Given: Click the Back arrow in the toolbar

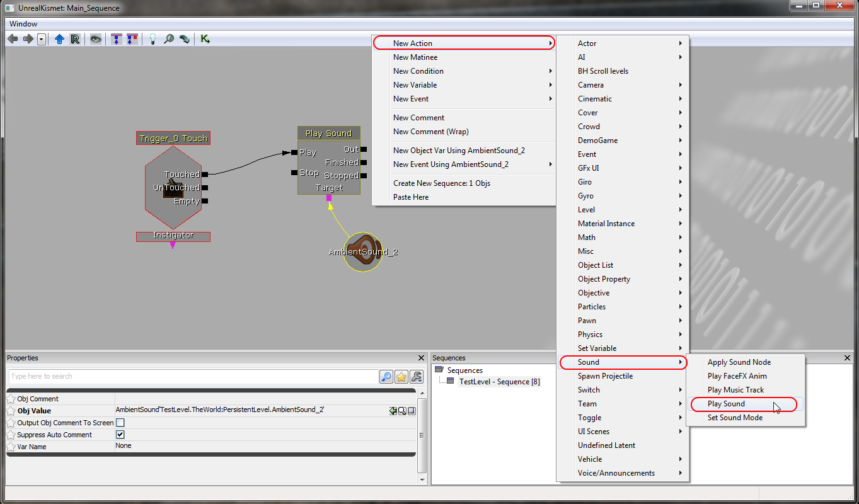Looking at the screenshot, I should [x=13, y=39].
